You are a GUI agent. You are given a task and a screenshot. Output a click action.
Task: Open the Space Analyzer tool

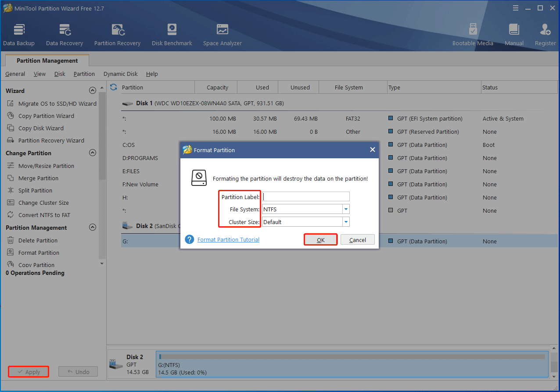point(223,35)
